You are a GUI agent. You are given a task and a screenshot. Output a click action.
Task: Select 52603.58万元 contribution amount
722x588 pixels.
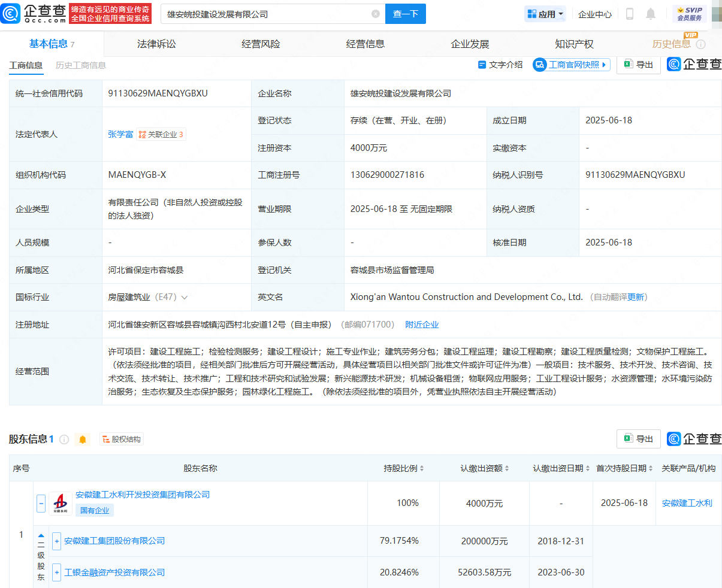485,572
